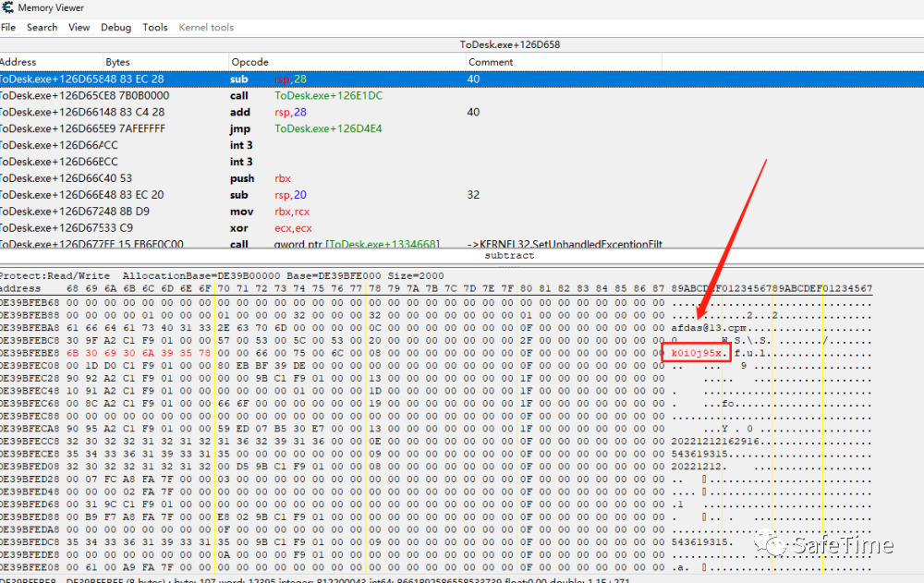Select the jmp ToDesk.exe+126D4E4 instruction row
The height and width of the screenshot is (583, 924).
pyautogui.click(x=462, y=128)
